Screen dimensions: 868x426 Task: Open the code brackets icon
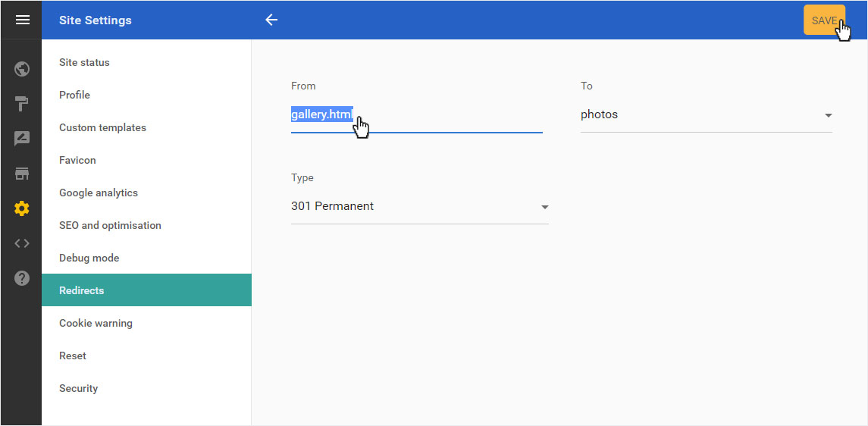click(21, 243)
